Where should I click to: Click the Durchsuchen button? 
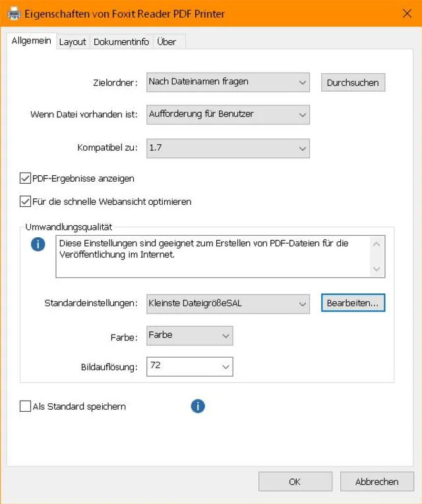353,82
